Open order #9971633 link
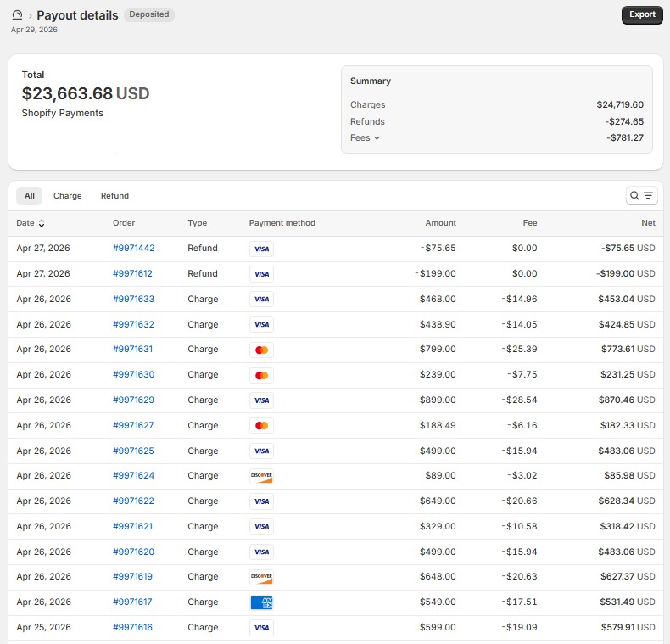This screenshot has height=644, width=670. (x=133, y=299)
